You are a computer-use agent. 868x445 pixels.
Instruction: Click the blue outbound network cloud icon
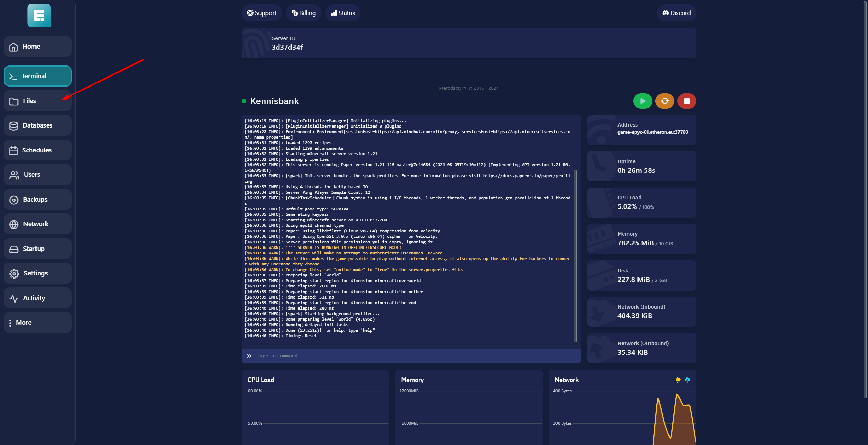tap(687, 380)
